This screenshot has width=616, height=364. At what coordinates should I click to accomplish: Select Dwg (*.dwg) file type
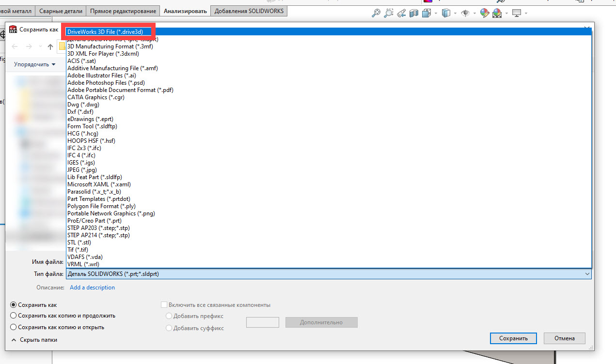point(329,105)
